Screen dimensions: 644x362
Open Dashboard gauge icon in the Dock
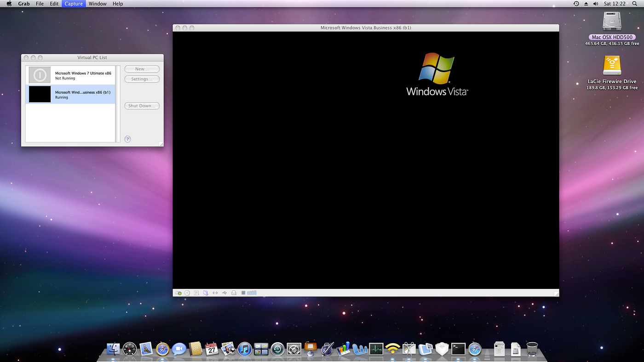click(130, 349)
